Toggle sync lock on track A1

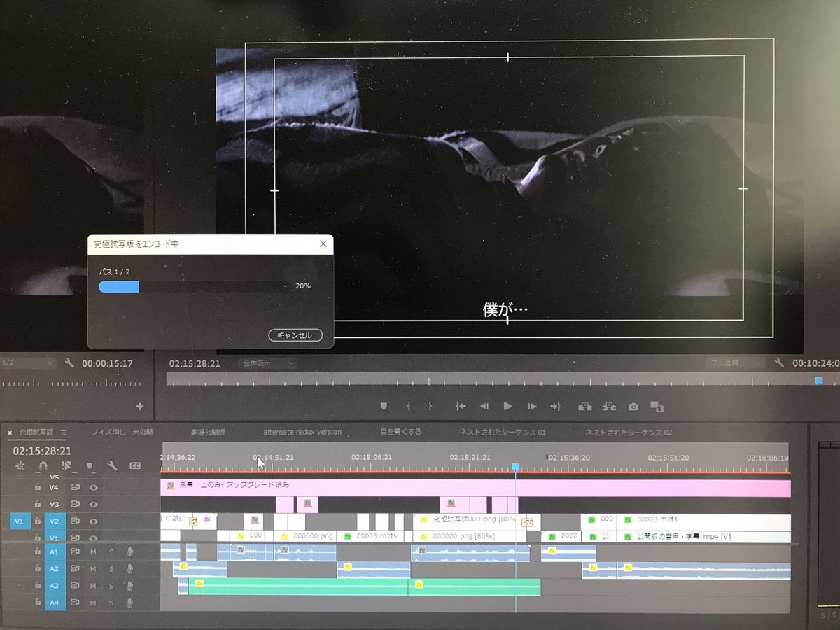[x=76, y=552]
